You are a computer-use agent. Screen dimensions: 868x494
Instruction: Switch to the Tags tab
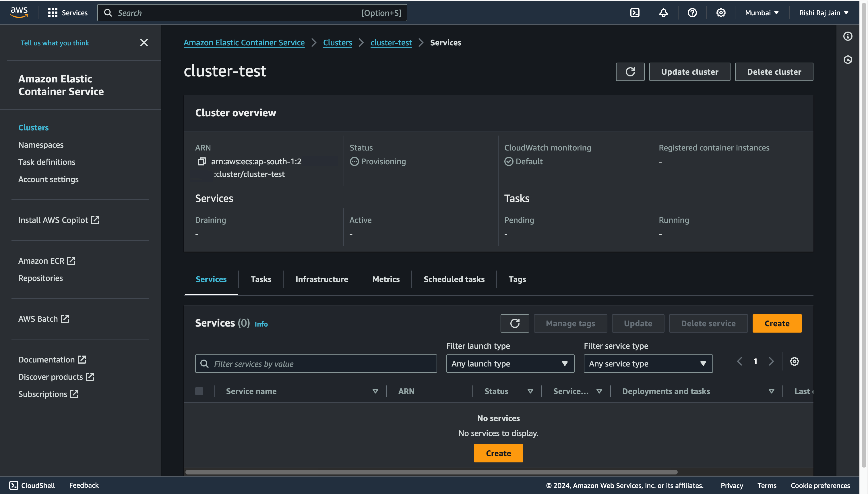coord(517,279)
